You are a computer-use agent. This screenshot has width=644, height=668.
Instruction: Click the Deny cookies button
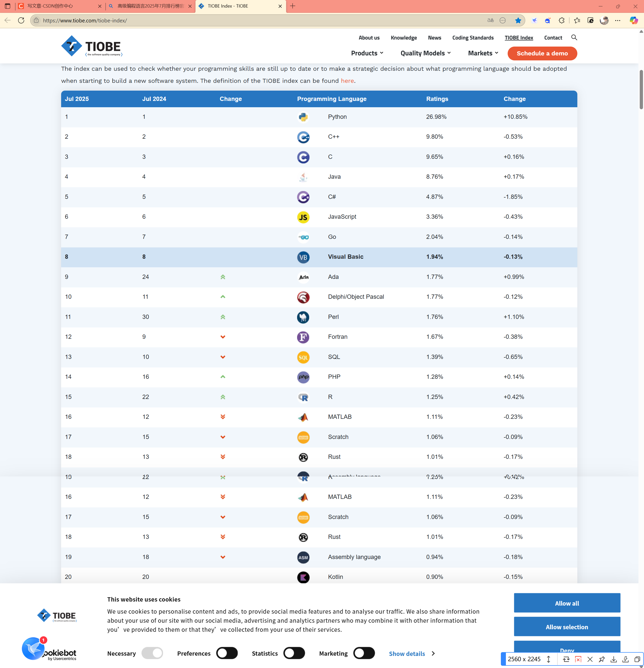567,647
